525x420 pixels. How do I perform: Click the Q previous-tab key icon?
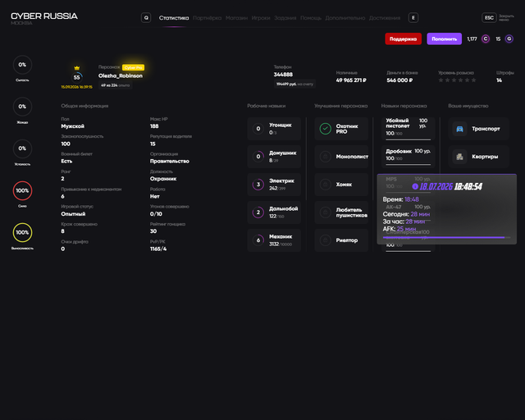pos(146,18)
